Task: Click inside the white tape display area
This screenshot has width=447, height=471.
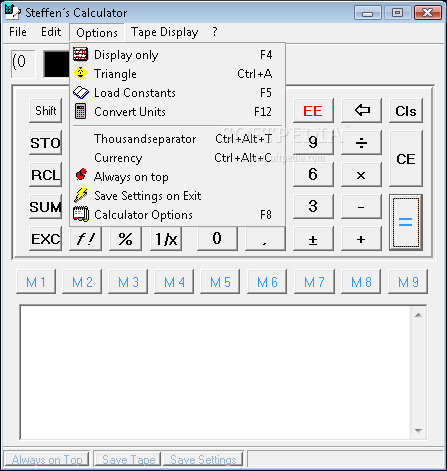Action: click(x=216, y=372)
